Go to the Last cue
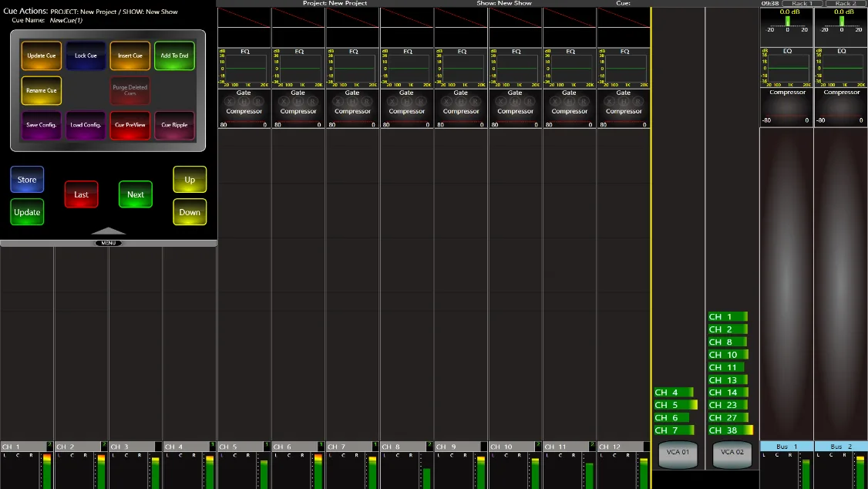Screen dimensions: 868x489 click(x=82, y=194)
